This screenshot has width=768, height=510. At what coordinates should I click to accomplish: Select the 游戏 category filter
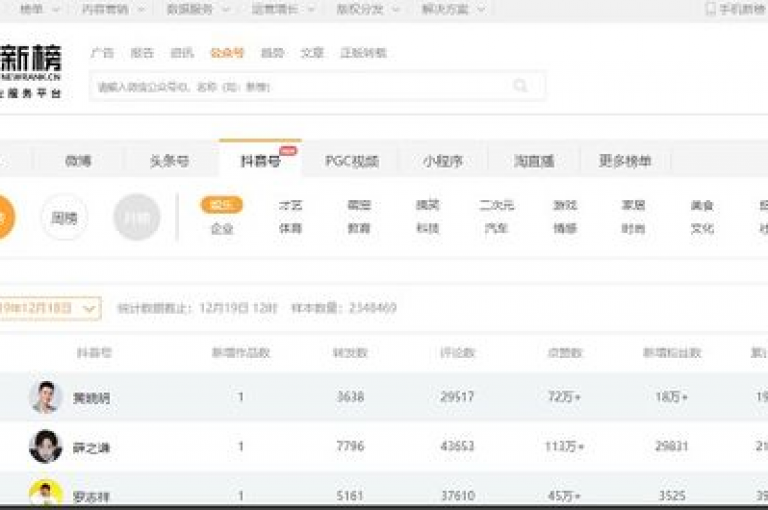(565, 205)
